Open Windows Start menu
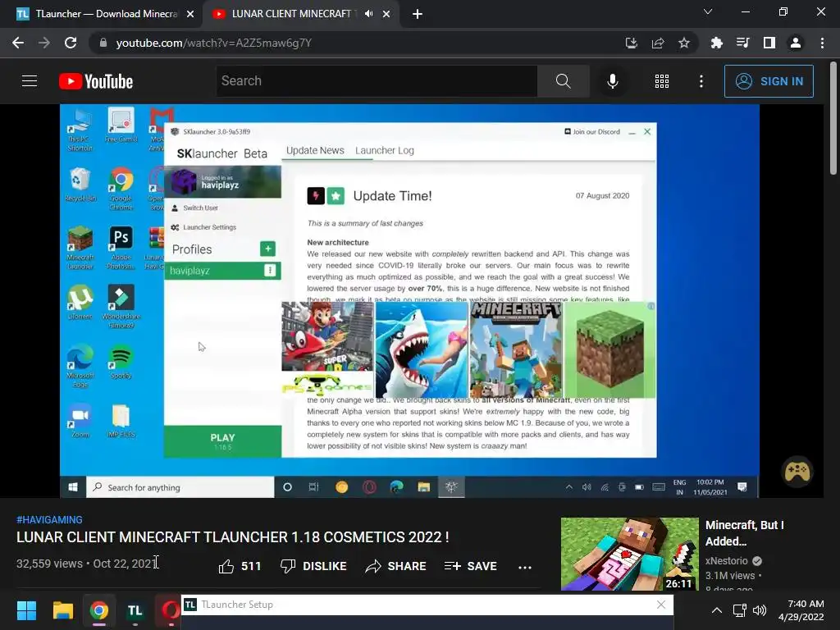 (x=26, y=610)
